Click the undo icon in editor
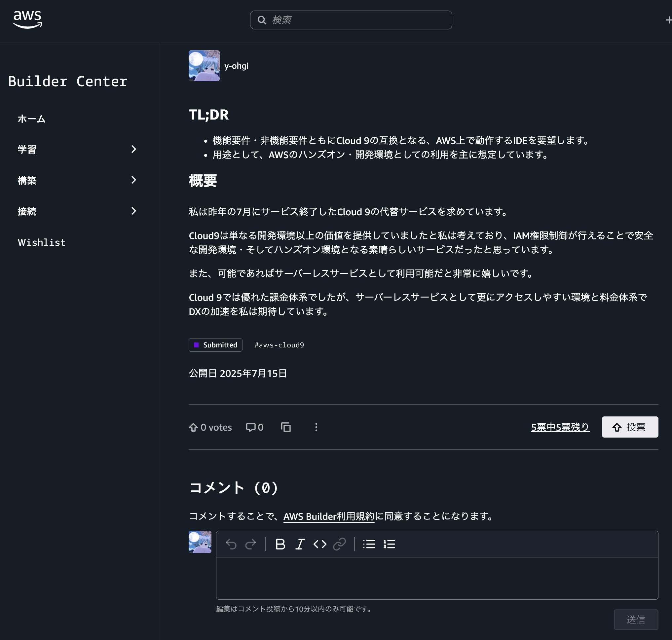The image size is (672, 640). (231, 544)
